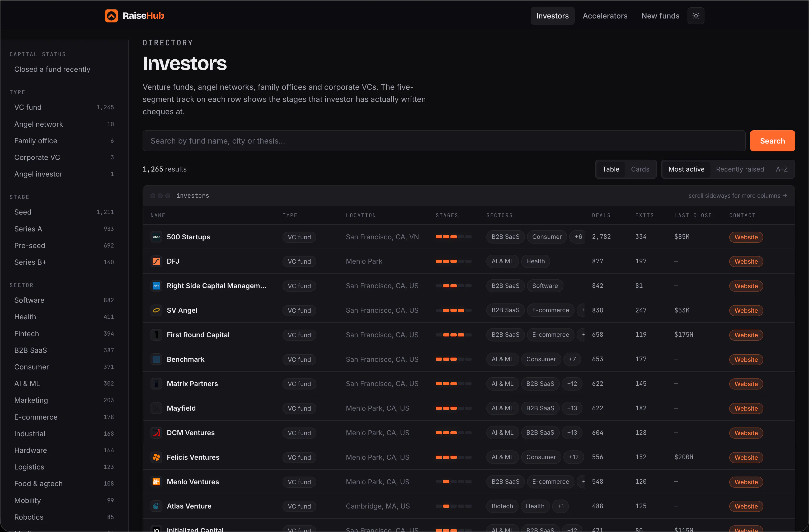
Task: Filter type by VC fund
Action: coord(64,107)
